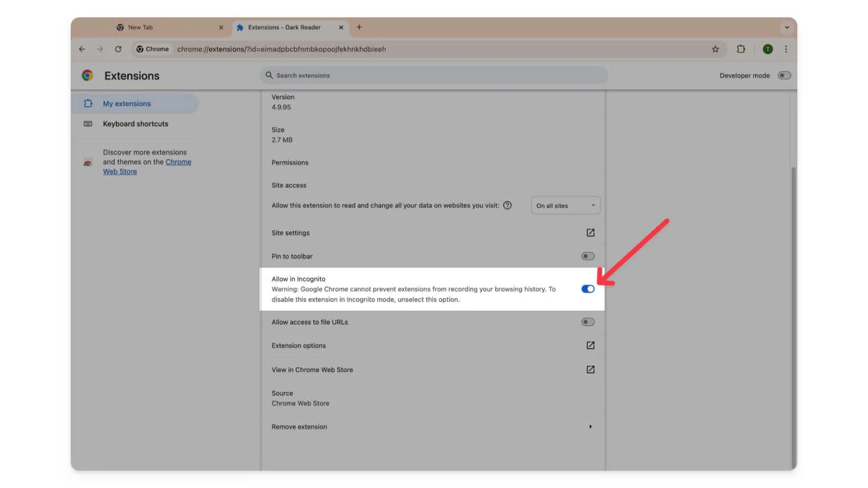The width and height of the screenshot is (868, 488).
Task: Reload the extensions page
Action: point(118,49)
